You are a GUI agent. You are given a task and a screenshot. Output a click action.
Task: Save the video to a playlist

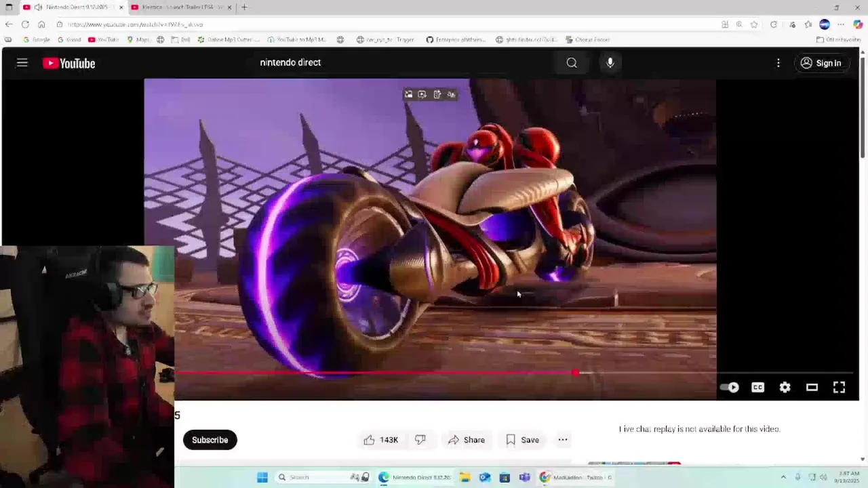coord(522,440)
